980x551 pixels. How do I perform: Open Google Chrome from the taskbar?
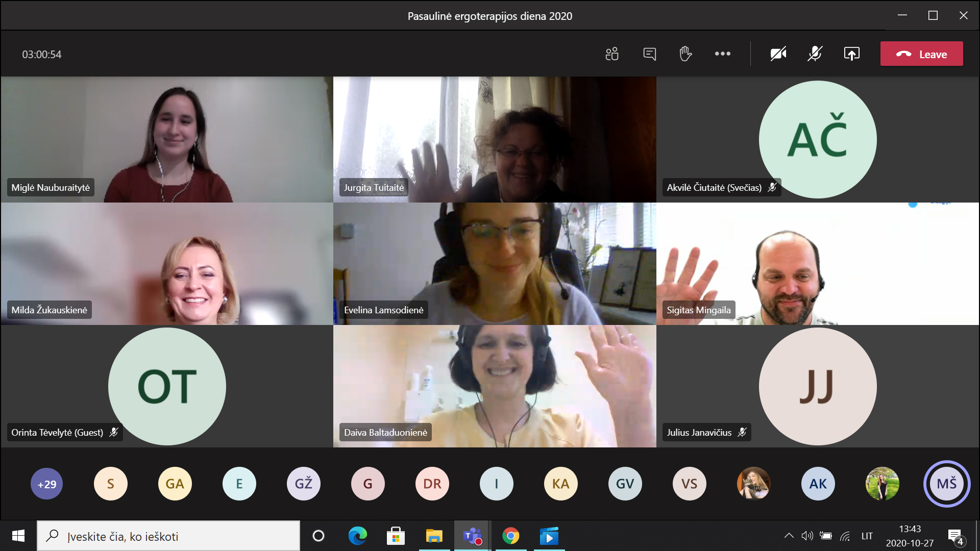pyautogui.click(x=510, y=536)
